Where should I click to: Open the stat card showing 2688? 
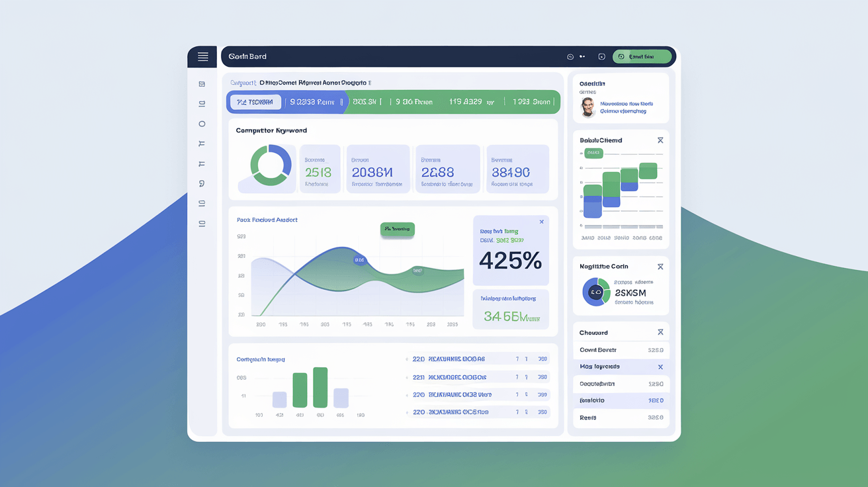coord(447,169)
